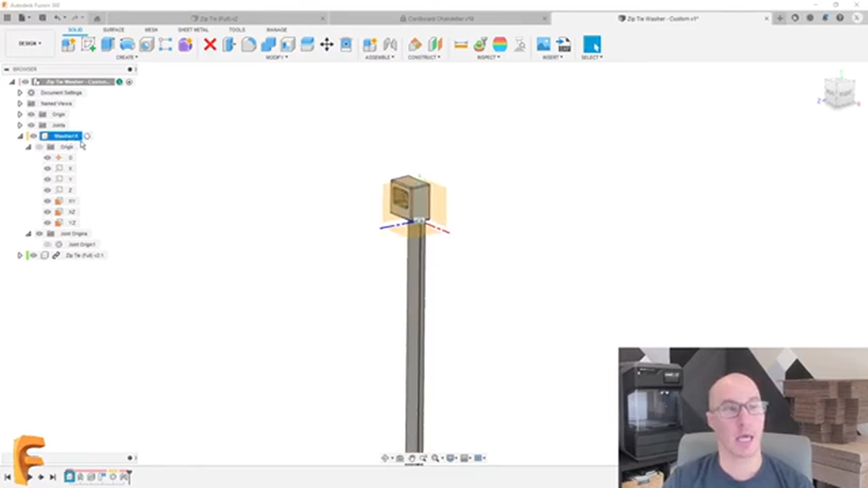Expand Document Settings in the browser
This screenshot has height=488, width=868.
(19, 92)
